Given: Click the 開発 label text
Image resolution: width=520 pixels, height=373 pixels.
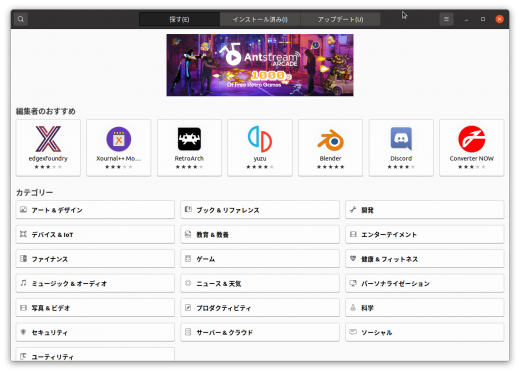Looking at the screenshot, I should point(367,210).
